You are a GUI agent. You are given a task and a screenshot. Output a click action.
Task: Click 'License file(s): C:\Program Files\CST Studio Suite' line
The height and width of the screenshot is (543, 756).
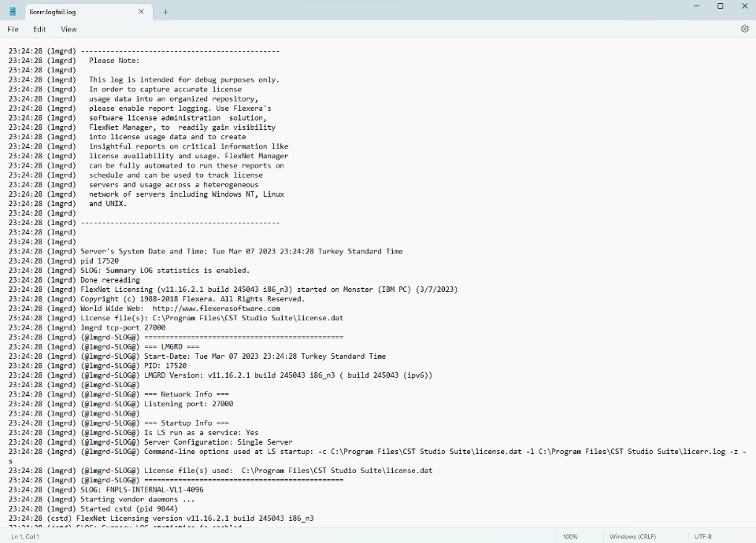212,318
